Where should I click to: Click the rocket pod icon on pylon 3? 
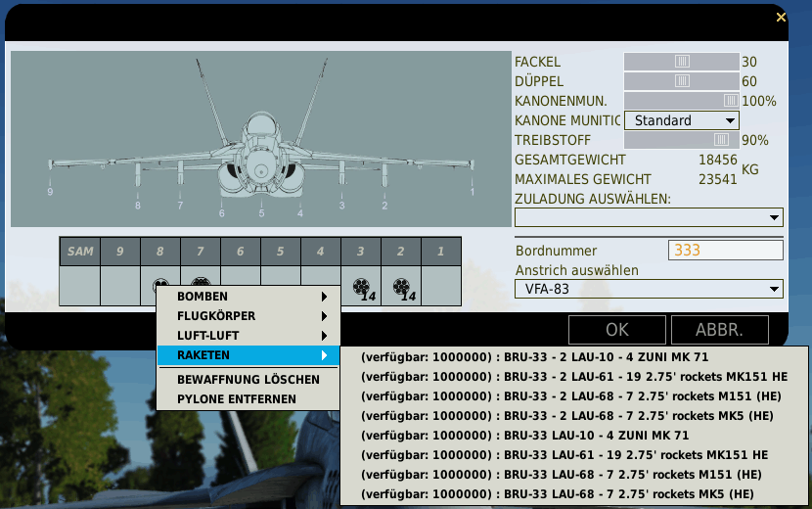(361, 286)
